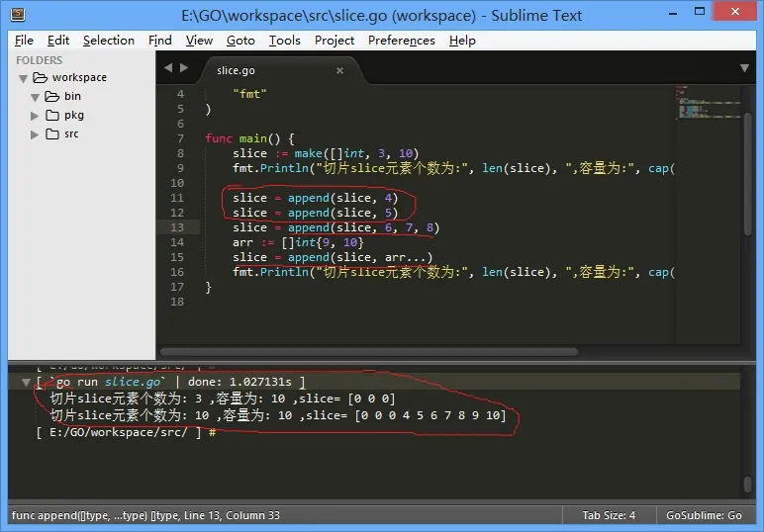Open the File menu
This screenshot has height=532, width=764.
(24, 41)
